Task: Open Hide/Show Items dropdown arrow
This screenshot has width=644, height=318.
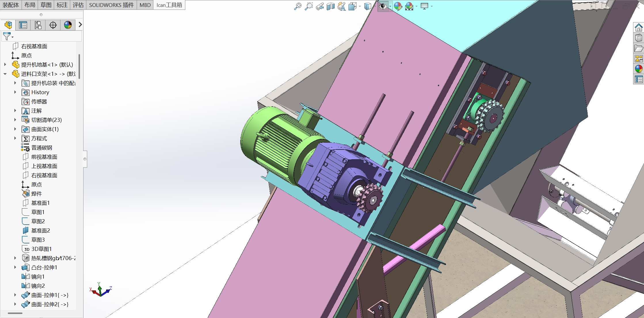Action: coord(390,6)
